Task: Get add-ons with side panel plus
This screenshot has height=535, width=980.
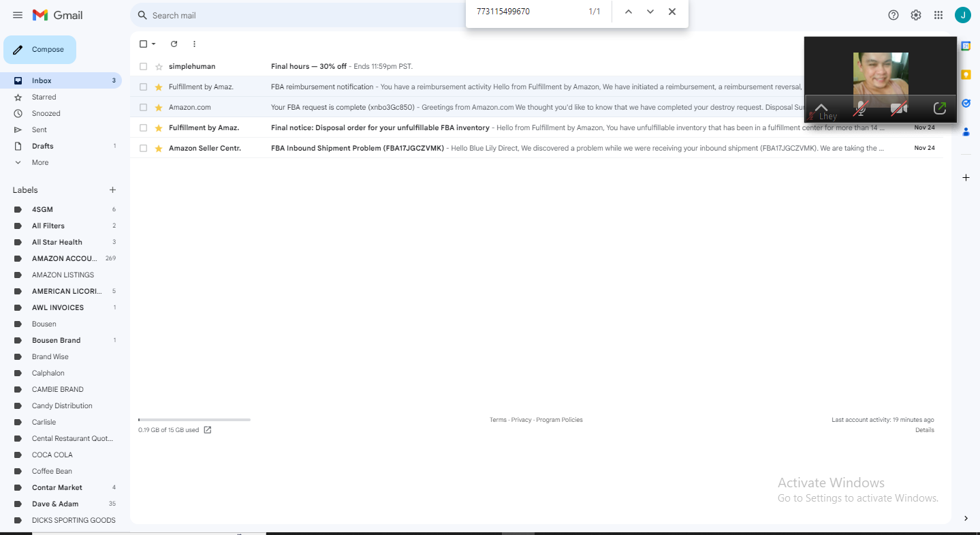Action: pos(966,177)
